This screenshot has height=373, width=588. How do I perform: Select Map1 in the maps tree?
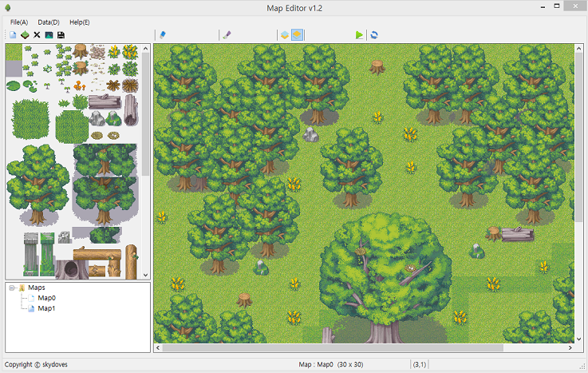[x=46, y=308]
